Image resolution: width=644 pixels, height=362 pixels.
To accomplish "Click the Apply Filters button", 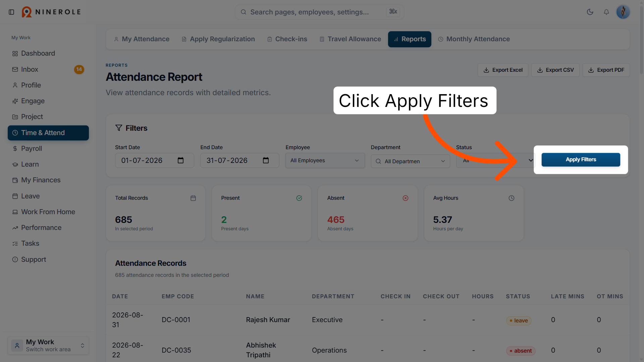I will tap(581, 160).
